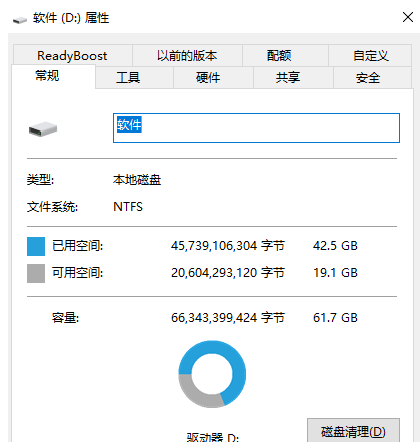Click the drive name field containing 软件
Image resolution: width=420 pixels, height=442 pixels.
click(x=256, y=128)
